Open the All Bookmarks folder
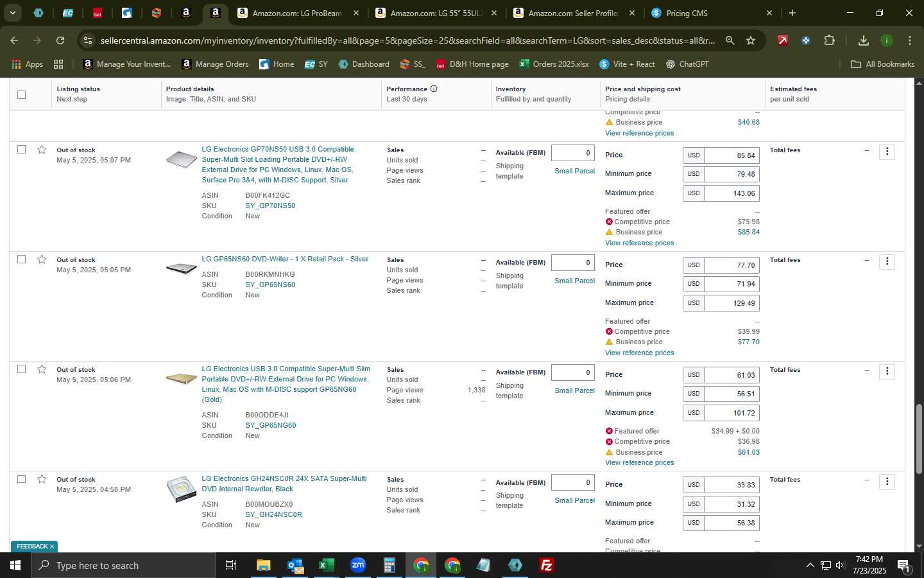The height and width of the screenshot is (578, 924). tap(882, 64)
